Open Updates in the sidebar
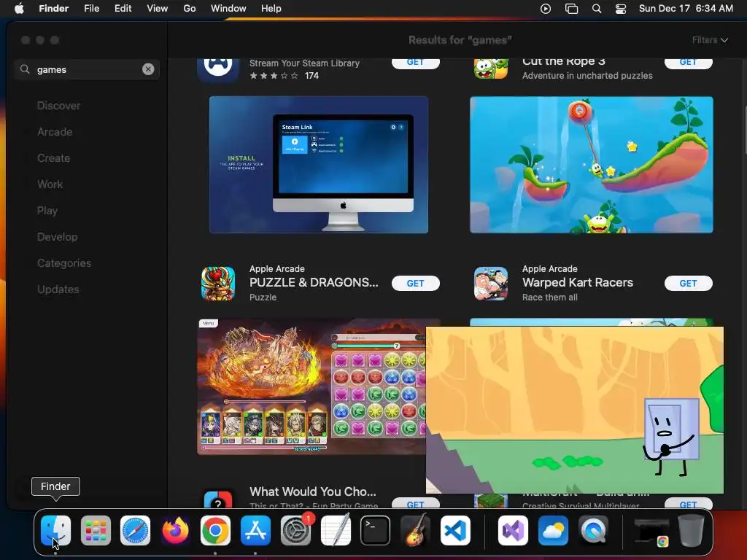The height and width of the screenshot is (560, 747). click(x=58, y=289)
